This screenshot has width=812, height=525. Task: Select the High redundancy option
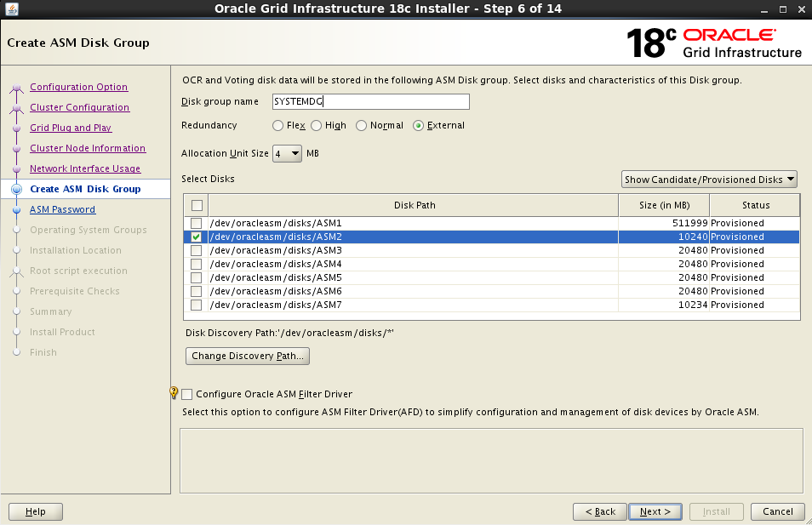(x=317, y=125)
